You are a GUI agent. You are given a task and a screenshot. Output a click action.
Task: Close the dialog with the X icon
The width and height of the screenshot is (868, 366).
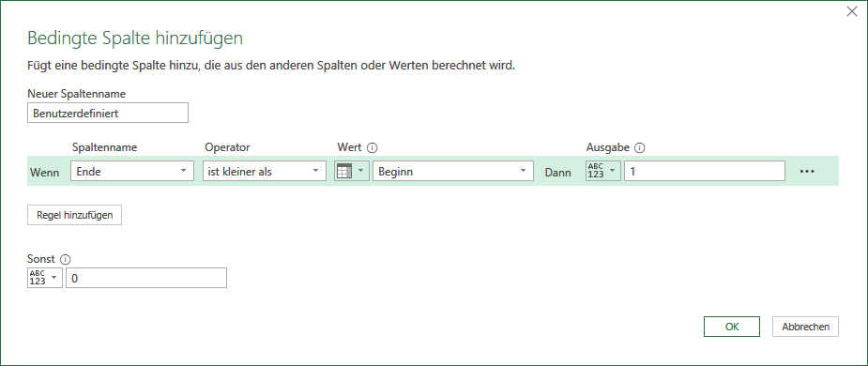tap(852, 11)
